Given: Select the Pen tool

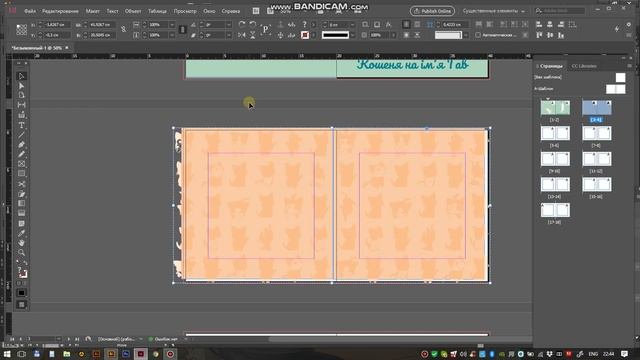Looking at the screenshot, I should point(21,144).
